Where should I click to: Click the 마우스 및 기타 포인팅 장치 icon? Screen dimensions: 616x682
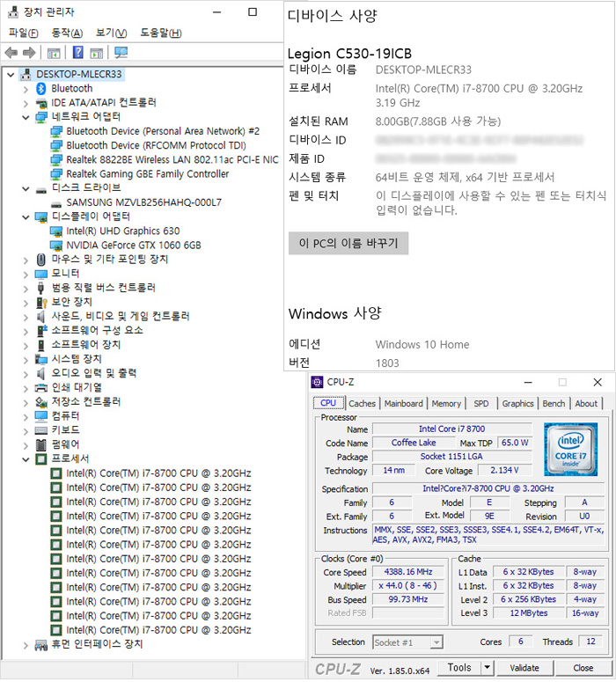click(41, 260)
